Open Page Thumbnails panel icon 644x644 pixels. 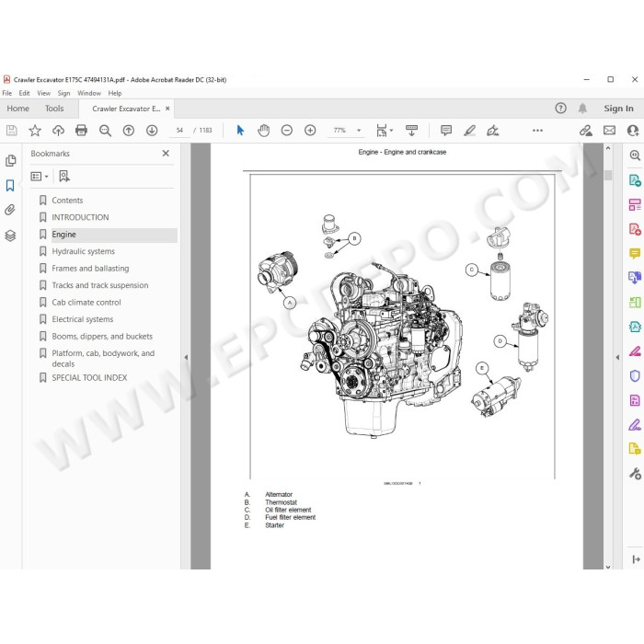(x=11, y=161)
